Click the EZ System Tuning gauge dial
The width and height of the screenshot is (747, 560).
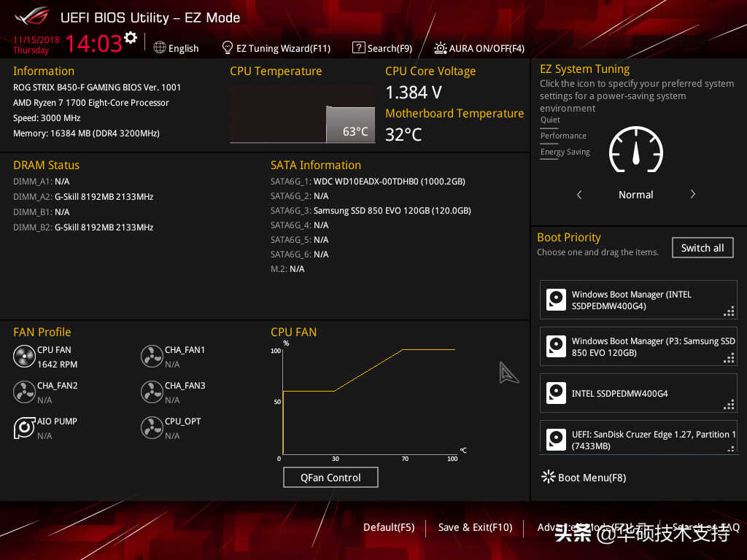point(635,150)
